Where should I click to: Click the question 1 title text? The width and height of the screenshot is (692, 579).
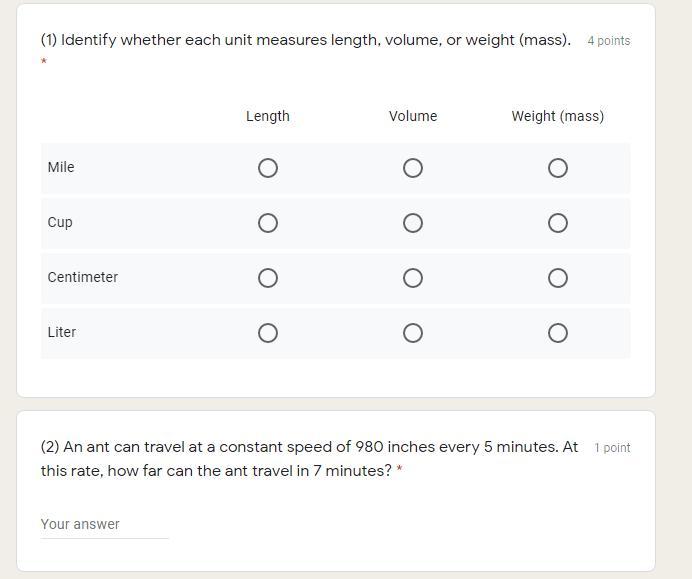click(x=306, y=40)
